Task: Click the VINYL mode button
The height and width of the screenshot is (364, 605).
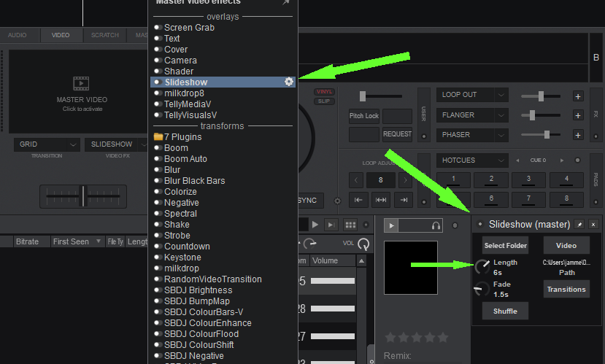Action: (324, 92)
